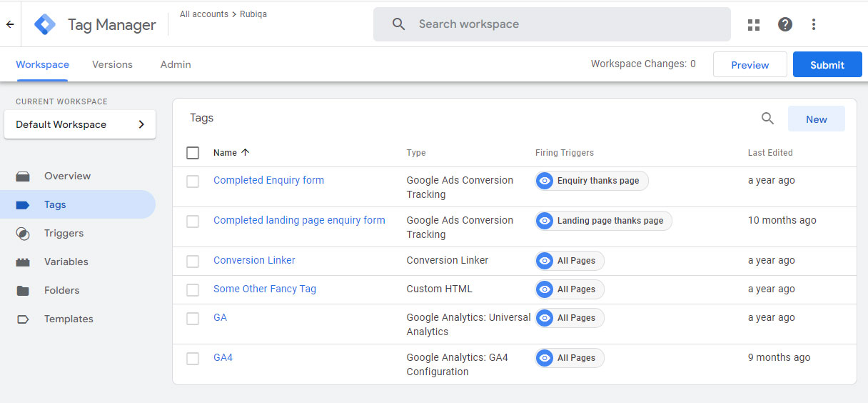The height and width of the screenshot is (403, 868).
Task: Click the Triggers sidebar icon
Action: 23,234
